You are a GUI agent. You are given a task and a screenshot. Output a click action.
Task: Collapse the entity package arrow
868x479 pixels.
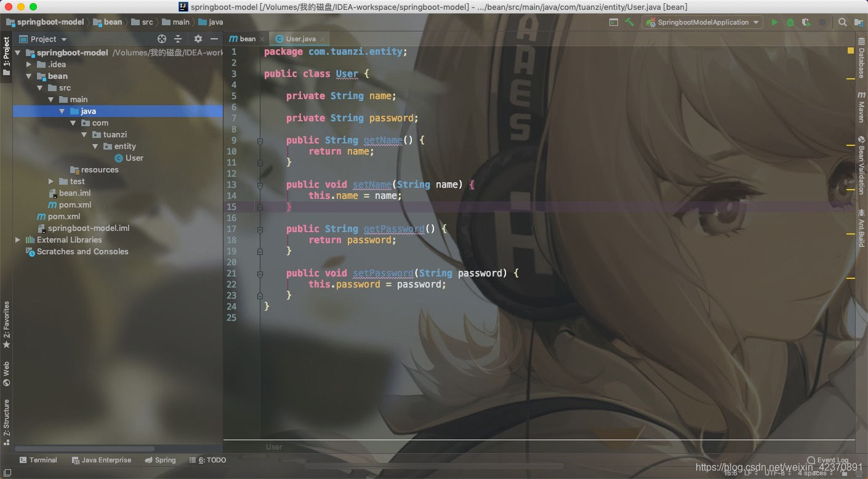[95, 147]
